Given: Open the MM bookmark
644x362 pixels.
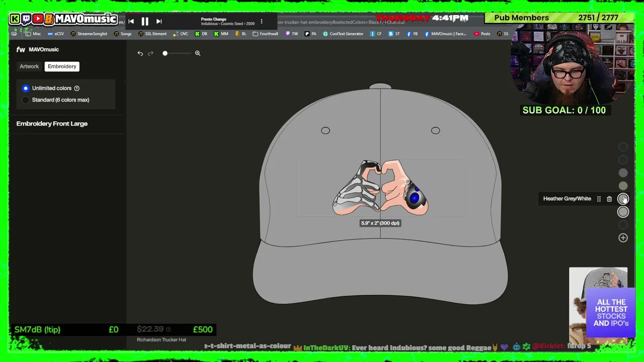Looking at the screenshot, I should click(x=221, y=34).
